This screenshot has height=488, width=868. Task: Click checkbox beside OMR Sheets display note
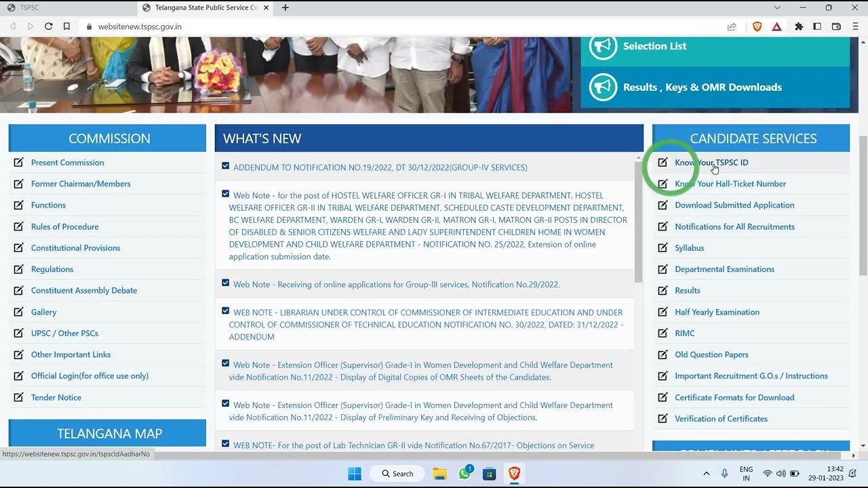(x=226, y=363)
